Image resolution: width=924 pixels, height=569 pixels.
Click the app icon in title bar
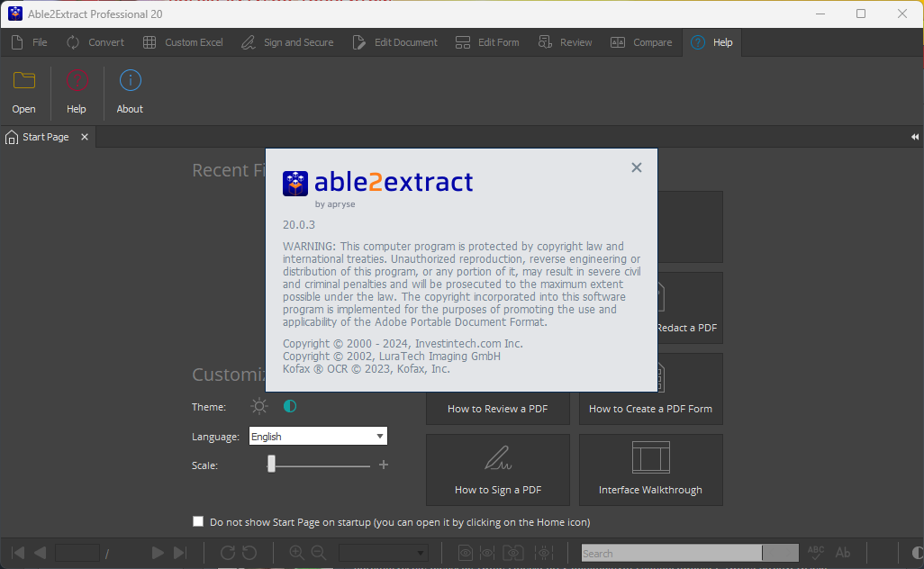coord(14,14)
